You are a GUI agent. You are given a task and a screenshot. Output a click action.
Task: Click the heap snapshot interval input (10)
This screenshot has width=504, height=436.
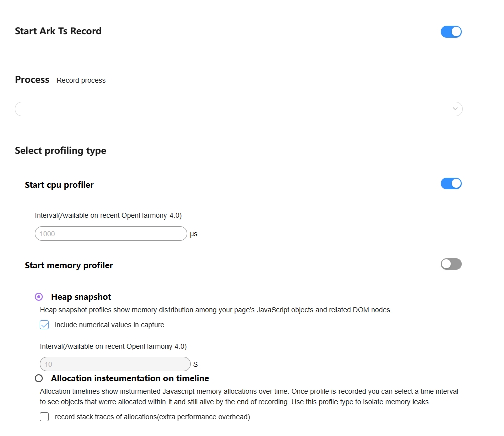pos(114,364)
